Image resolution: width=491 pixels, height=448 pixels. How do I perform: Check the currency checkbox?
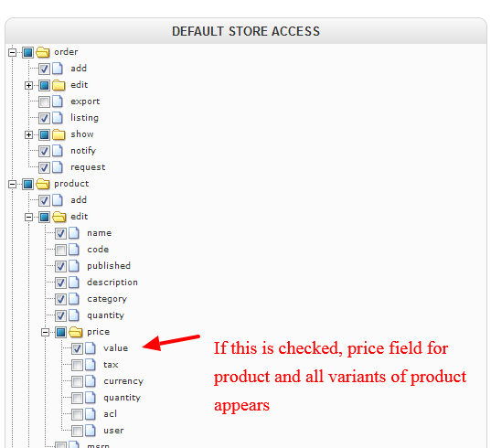pyautogui.click(x=78, y=381)
